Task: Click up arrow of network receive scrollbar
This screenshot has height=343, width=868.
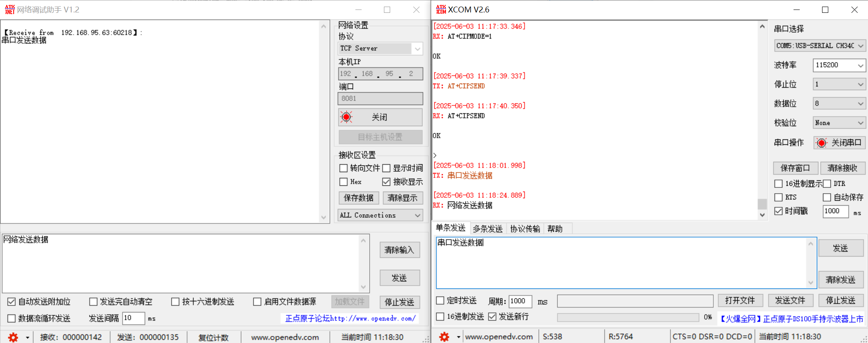Action: point(324,26)
